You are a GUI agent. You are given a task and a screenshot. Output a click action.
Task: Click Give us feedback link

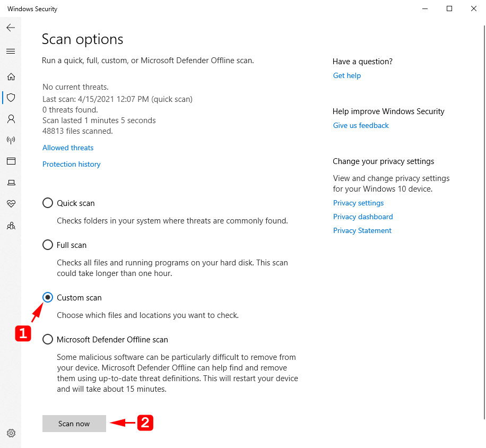pos(361,126)
